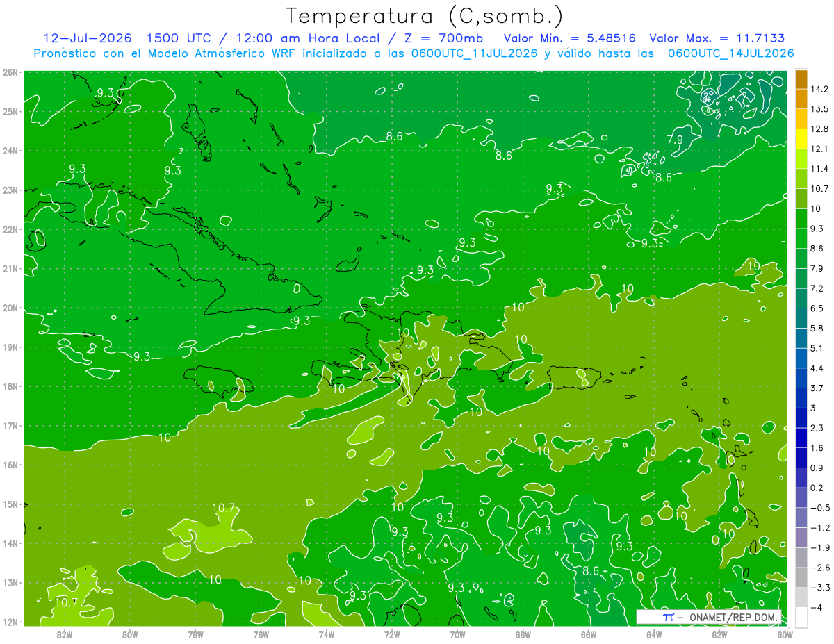The width and height of the screenshot is (834, 644).
Task: Pick the teal swatch between 5.8 and 6.5
Action: (801, 317)
